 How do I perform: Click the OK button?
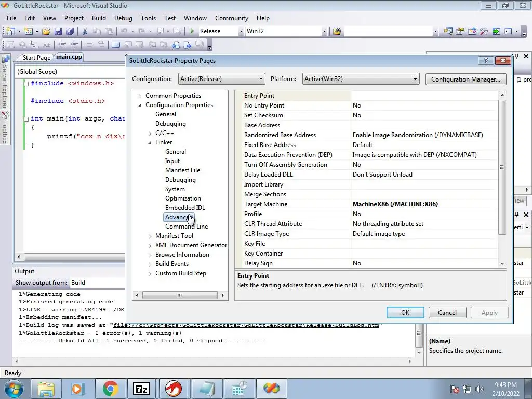tap(405, 312)
